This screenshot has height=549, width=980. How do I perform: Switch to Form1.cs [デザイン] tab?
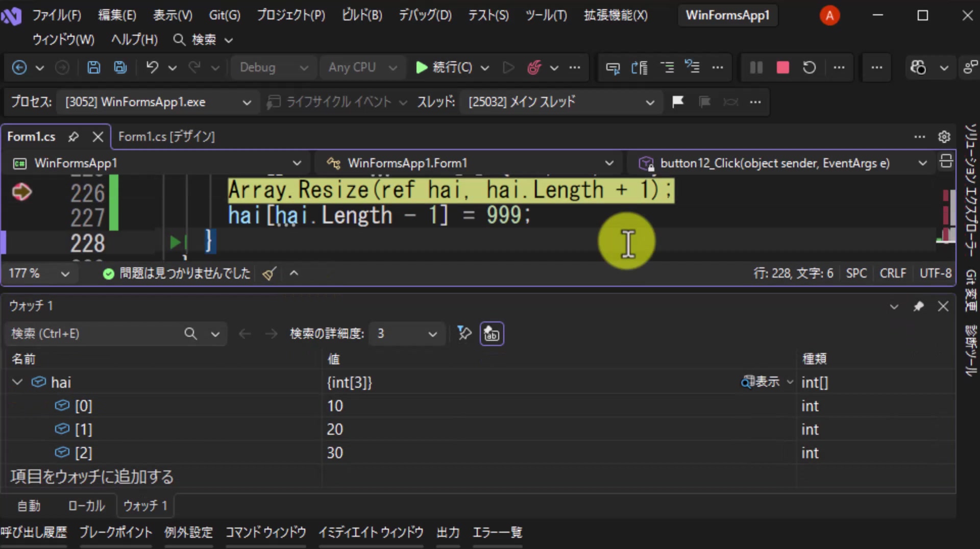click(166, 137)
